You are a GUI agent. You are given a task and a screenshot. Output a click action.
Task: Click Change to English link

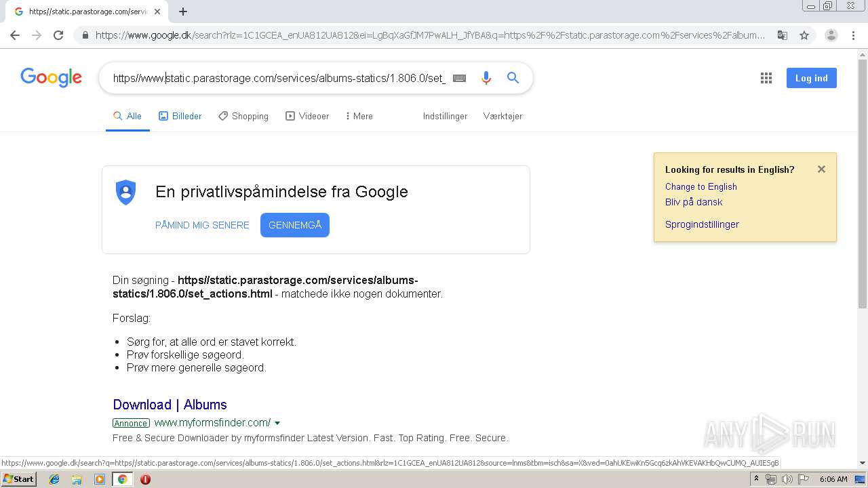701,186
